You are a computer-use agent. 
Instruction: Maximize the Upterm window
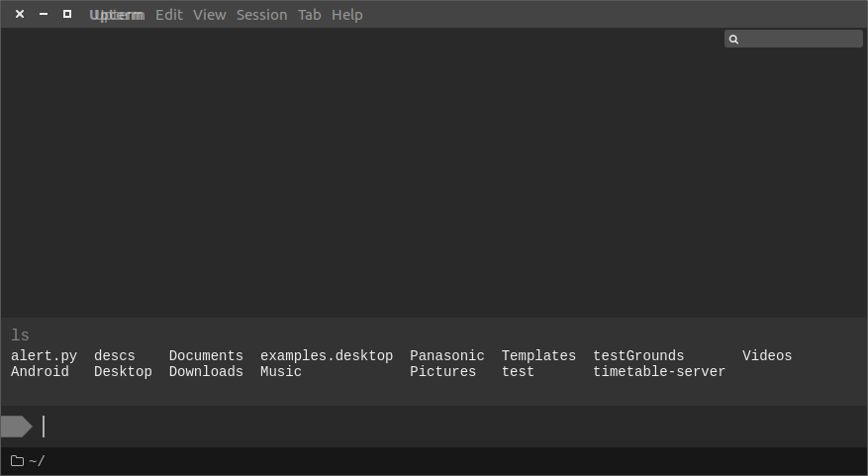tap(67, 14)
